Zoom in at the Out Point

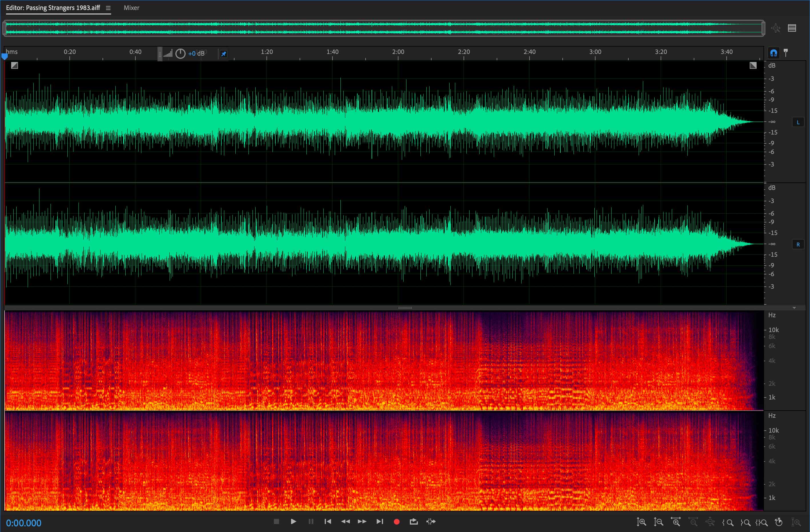745,523
